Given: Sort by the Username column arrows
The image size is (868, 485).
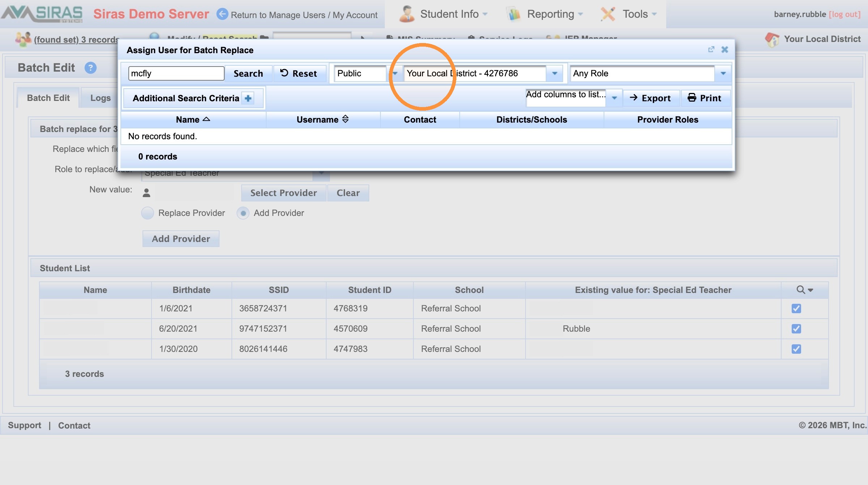Looking at the screenshot, I should coord(345,119).
